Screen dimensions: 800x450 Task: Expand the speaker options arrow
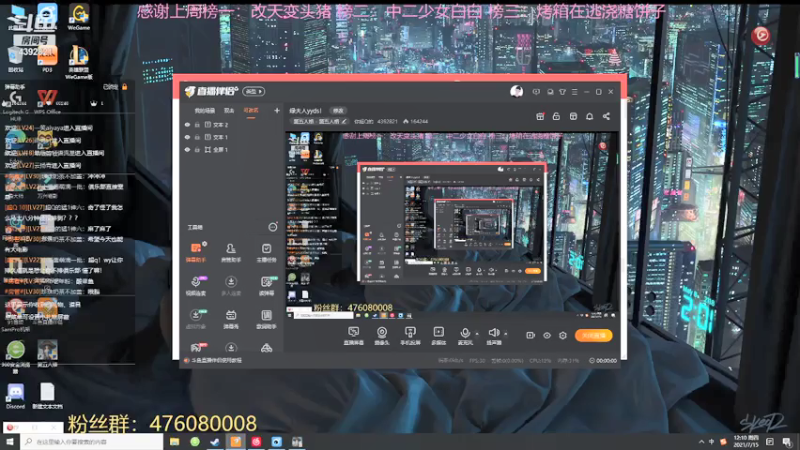[506, 334]
